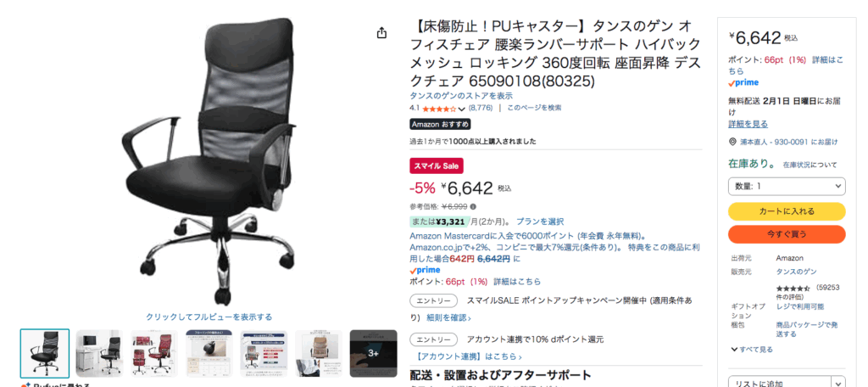Open the rating dropdown arrow near 4.1
This screenshot has width=868, height=387.
tap(462, 109)
